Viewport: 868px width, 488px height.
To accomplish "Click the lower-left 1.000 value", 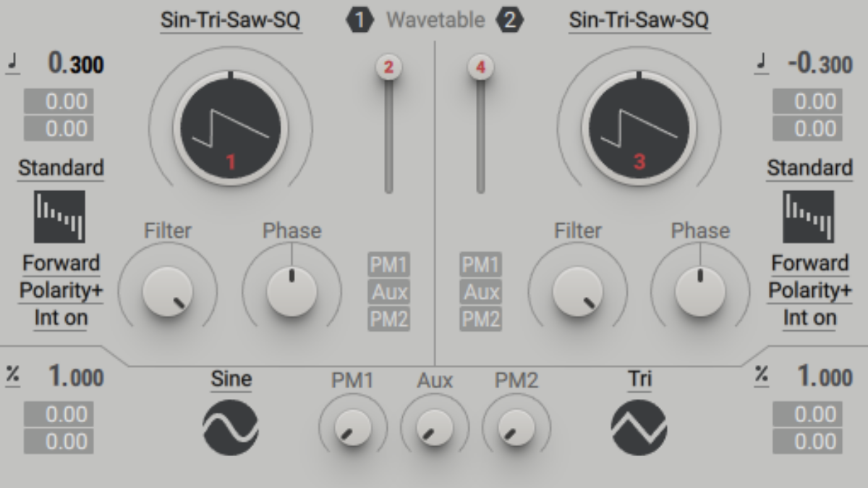I will 76,376.
